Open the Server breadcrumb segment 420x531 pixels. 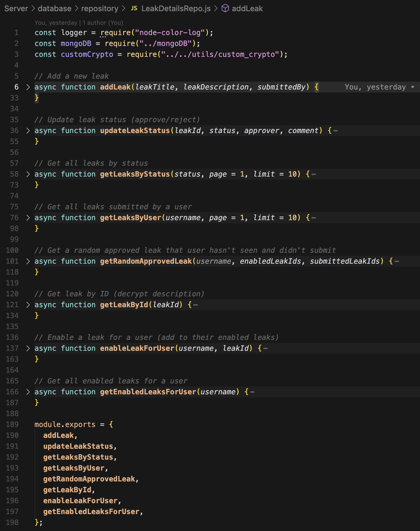click(x=16, y=8)
